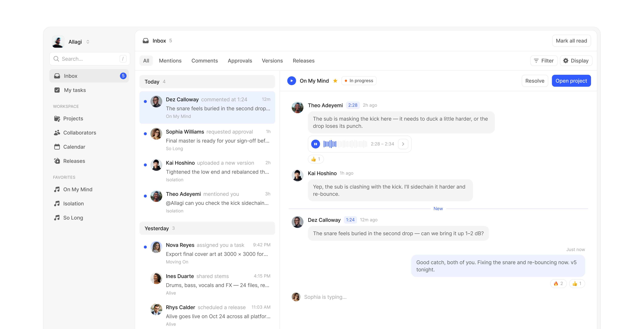Viewport: 644px width, 329px height.
Task: Jump to clip with the arrow button
Action: 403,144
